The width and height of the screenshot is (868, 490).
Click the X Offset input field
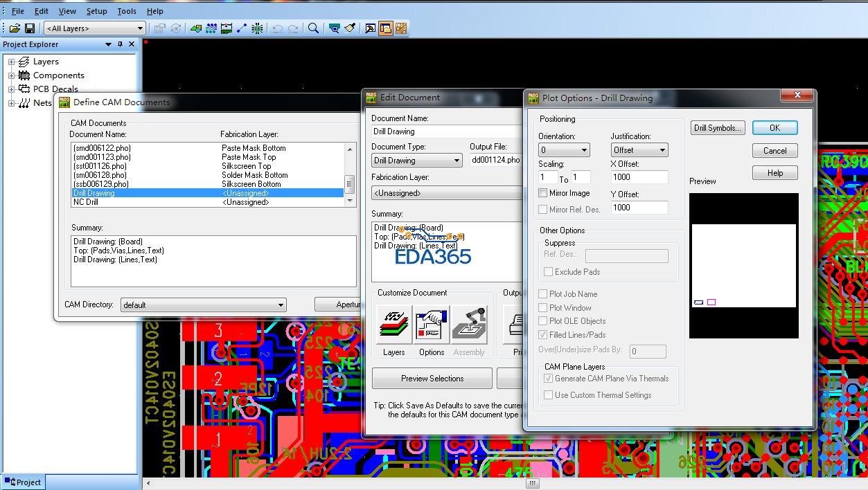point(639,177)
